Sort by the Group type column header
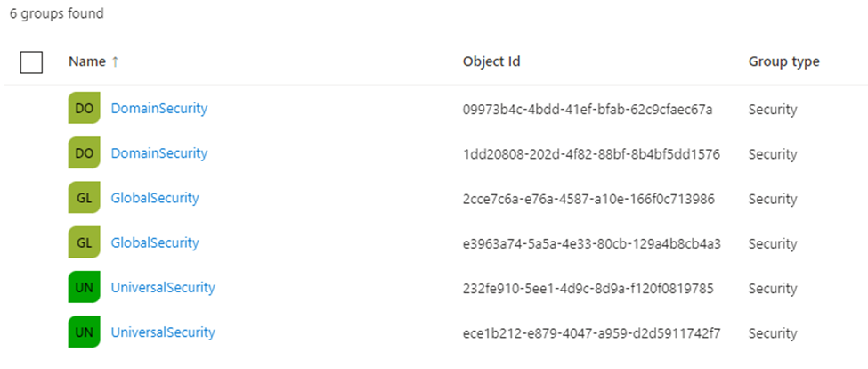 783,62
